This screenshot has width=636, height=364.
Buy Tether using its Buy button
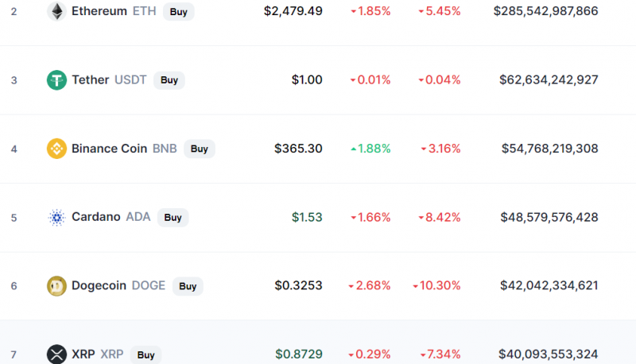pyautogui.click(x=169, y=80)
